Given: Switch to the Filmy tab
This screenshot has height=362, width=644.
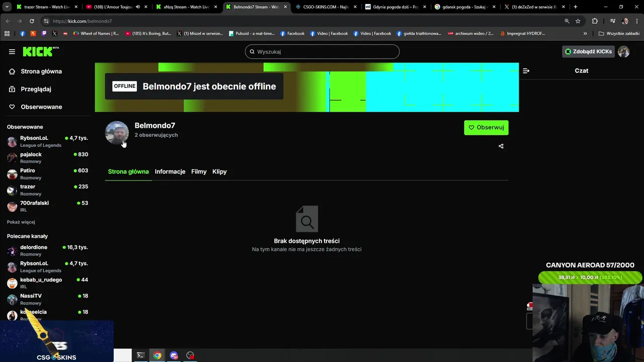Looking at the screenshot, I should (x=199, y=171).
